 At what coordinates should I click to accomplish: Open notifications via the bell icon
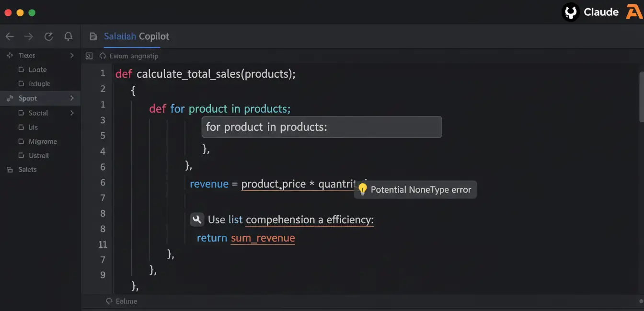click(x=68, y=36)
